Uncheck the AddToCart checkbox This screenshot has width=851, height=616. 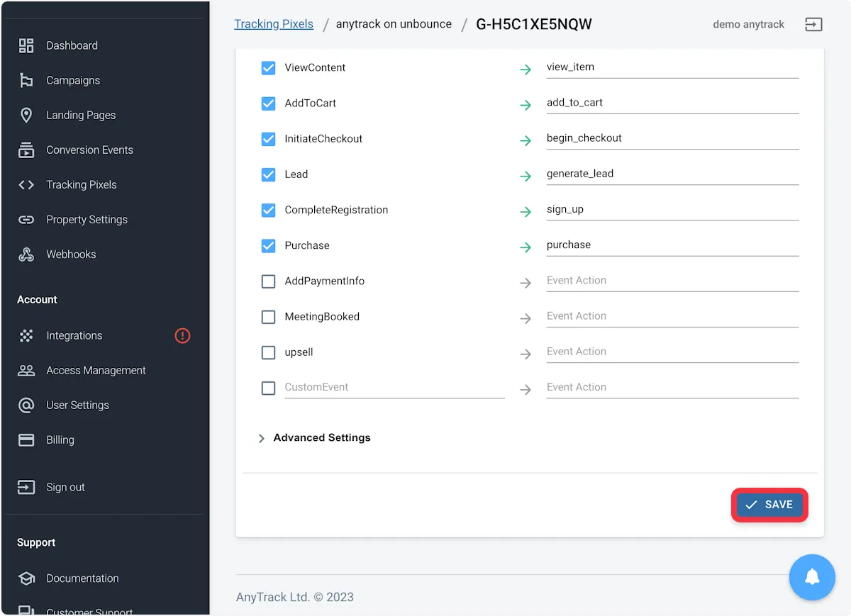268,103
